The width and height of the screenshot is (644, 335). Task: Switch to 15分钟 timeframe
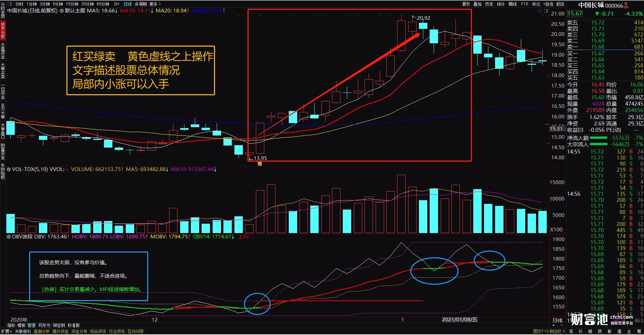pos(72,4)
